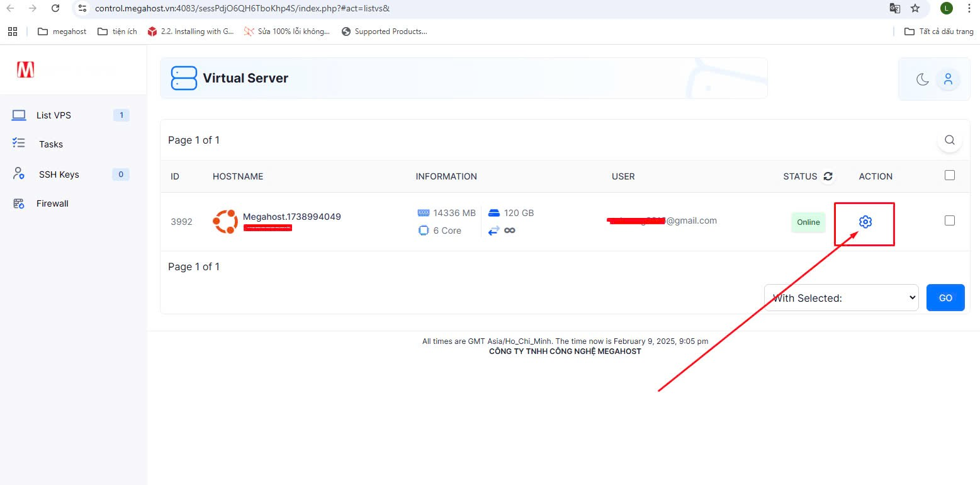Open the SSH Keys sidebar item
980x485 pixels.
(x=59, y=174)
